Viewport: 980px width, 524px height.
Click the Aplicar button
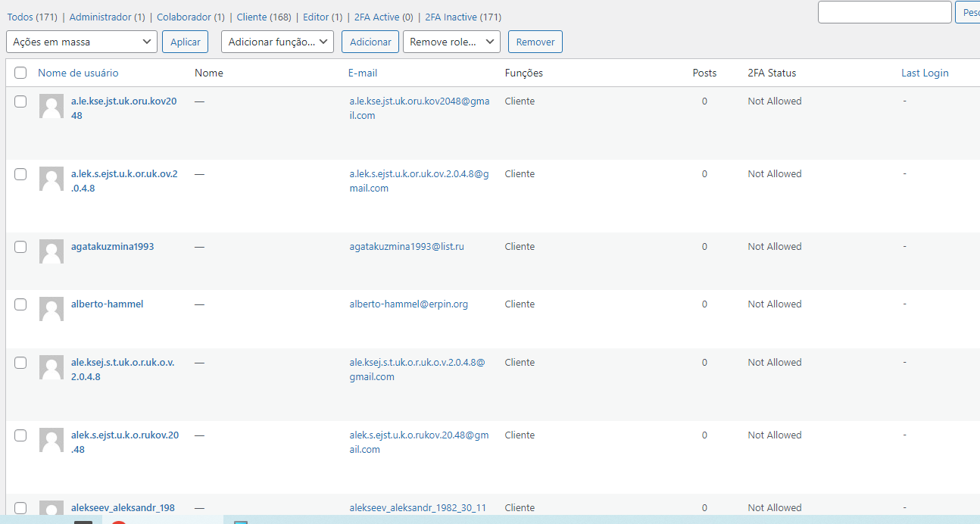pos(185,42)
